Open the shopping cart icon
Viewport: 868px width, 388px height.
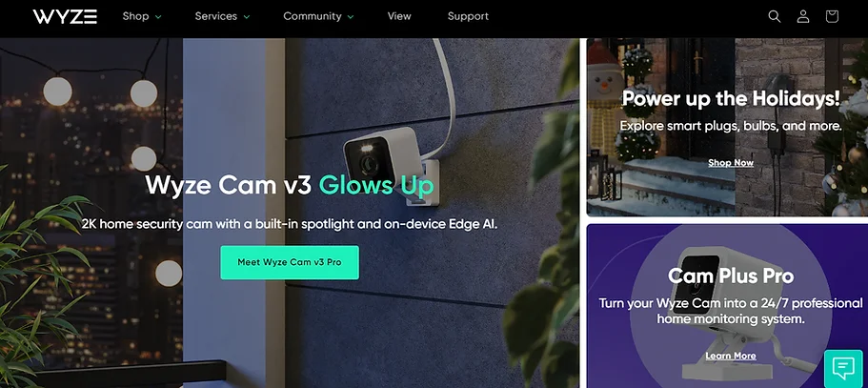832,16
